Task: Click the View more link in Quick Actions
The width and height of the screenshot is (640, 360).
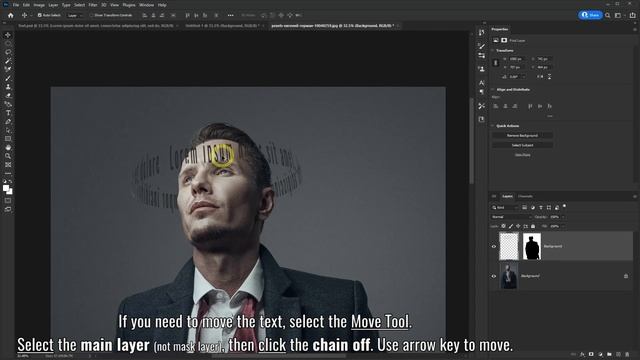Action: tap(522, 155)
